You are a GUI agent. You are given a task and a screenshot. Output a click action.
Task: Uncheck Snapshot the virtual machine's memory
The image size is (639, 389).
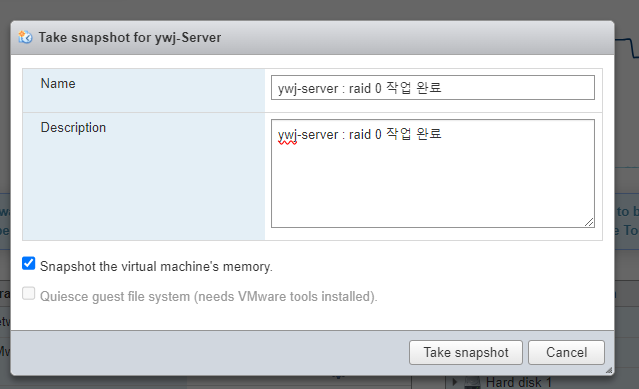click(29, 264)
